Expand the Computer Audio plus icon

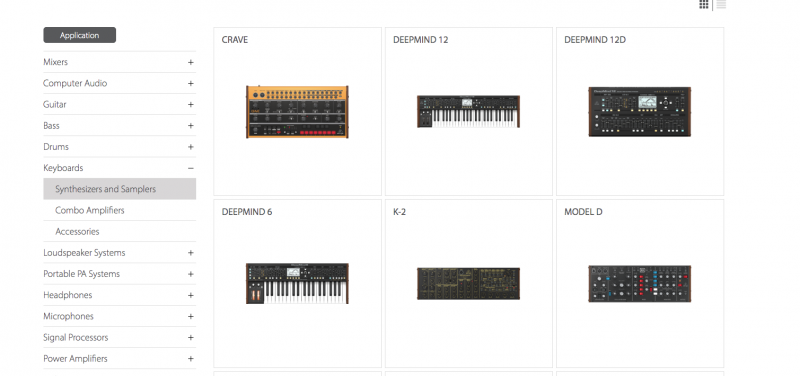click(x=191, y=83)
